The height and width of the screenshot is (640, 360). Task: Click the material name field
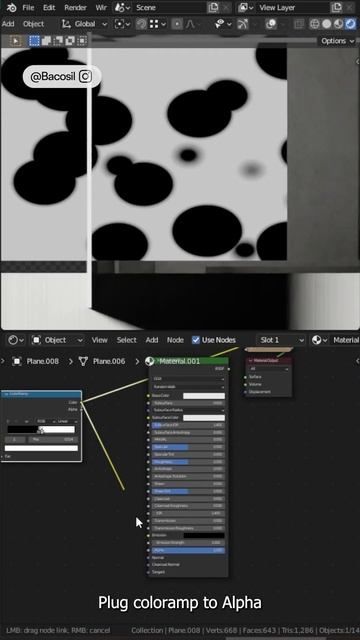click(x=345, y=340)
